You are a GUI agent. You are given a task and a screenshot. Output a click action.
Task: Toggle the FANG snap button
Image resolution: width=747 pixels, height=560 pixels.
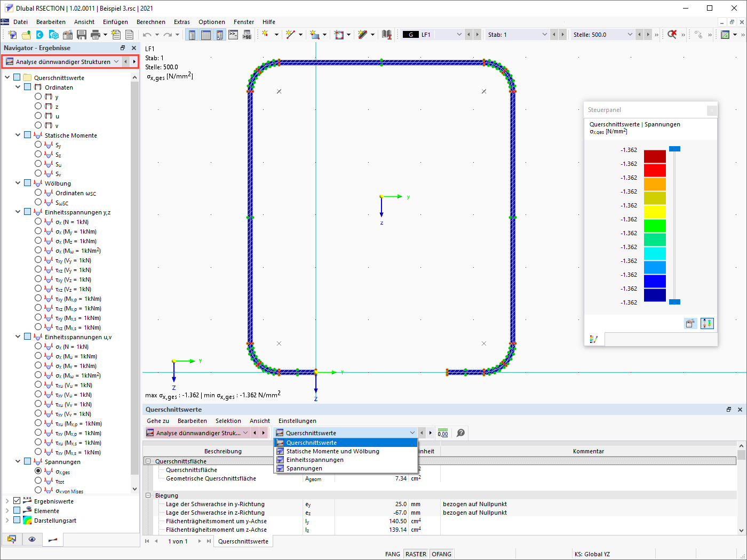(392, 554)
